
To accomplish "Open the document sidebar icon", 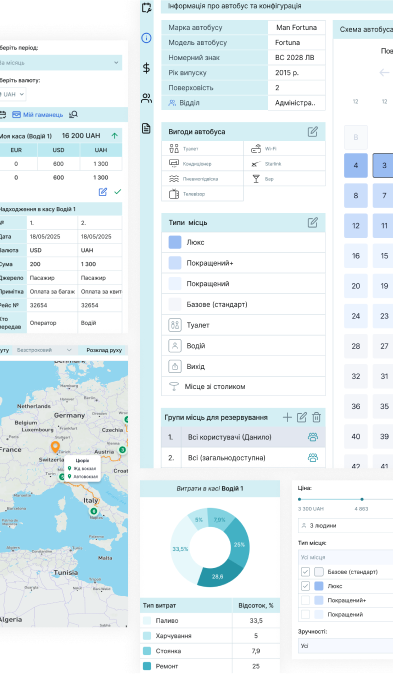I will coord(146,128).
